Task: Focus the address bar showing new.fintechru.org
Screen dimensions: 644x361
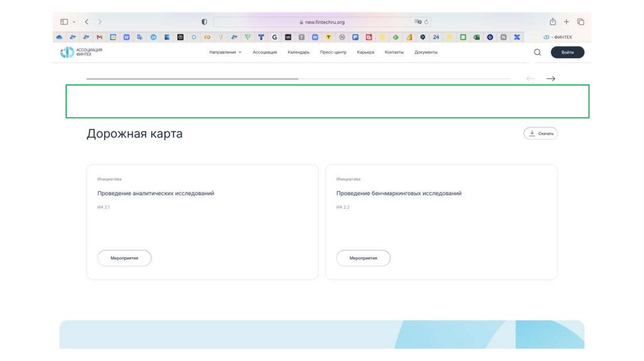Action: [x=322, y=22]
